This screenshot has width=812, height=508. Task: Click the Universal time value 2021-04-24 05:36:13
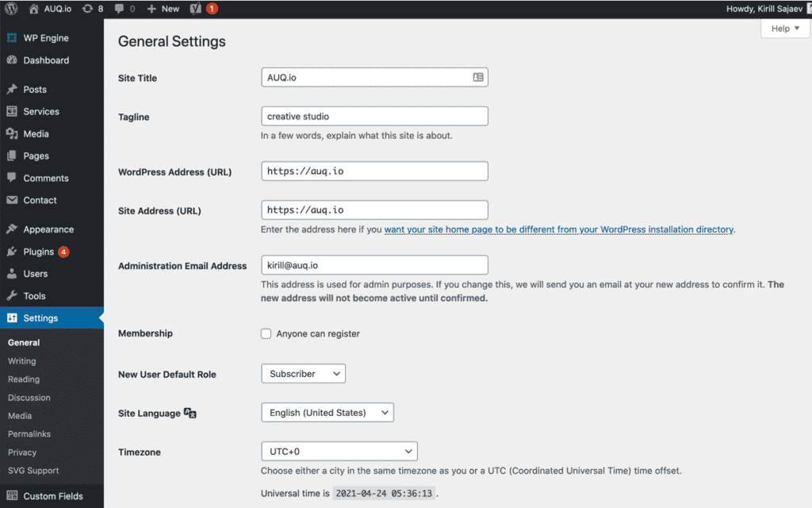coord(384,493)
